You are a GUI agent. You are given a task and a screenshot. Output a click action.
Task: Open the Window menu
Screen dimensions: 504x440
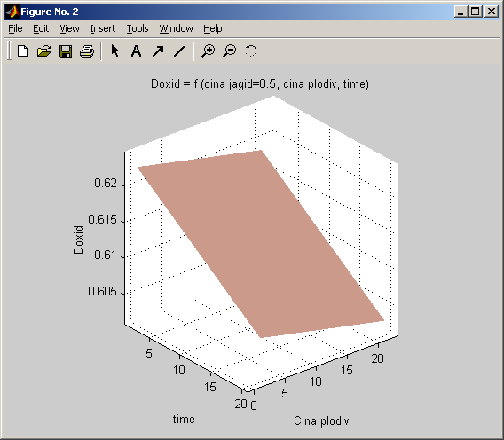177,28
